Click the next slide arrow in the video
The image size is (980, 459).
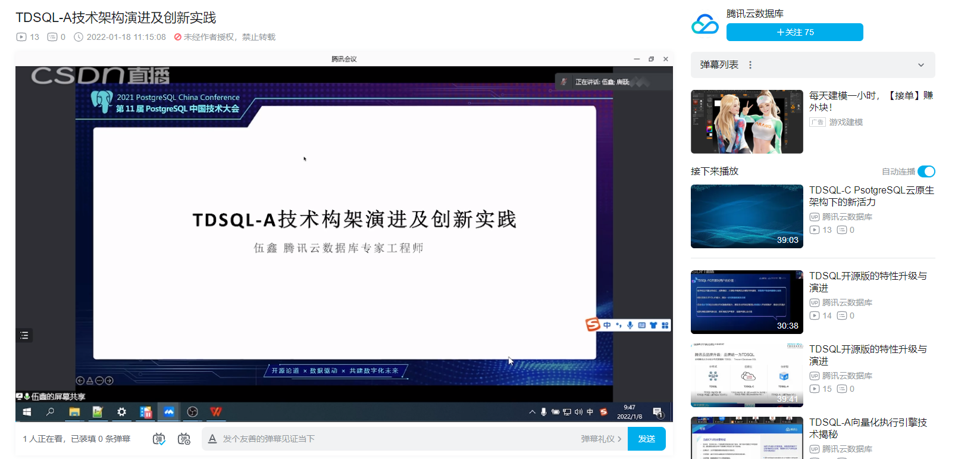[x=109, y=380]
